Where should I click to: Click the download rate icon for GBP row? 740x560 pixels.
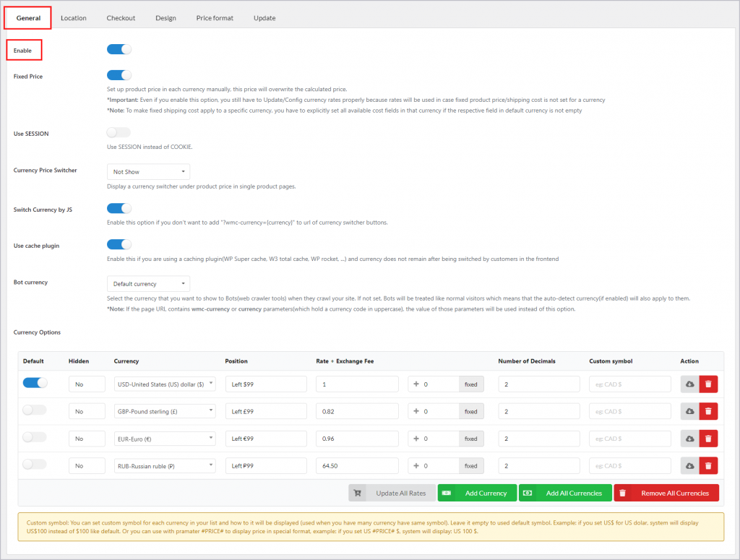pyautogui.click(x=689, y=411)
